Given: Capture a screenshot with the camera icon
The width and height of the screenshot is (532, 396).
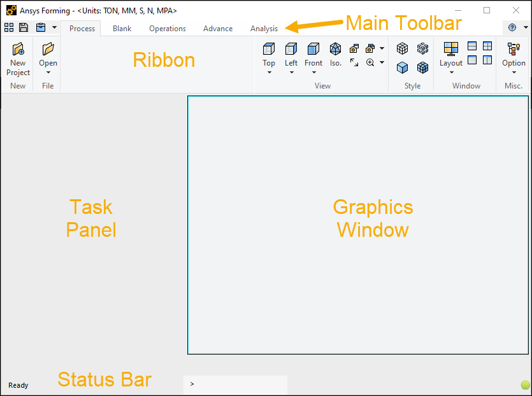Looking at the screenshot, I should 354,49.
